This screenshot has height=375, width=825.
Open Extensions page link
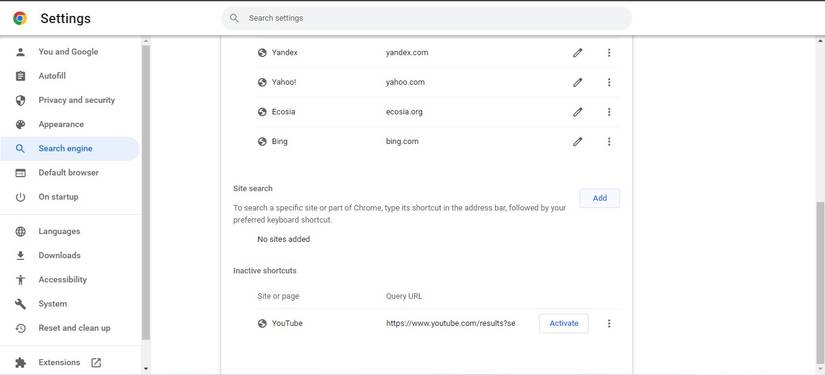click(70, 362)
